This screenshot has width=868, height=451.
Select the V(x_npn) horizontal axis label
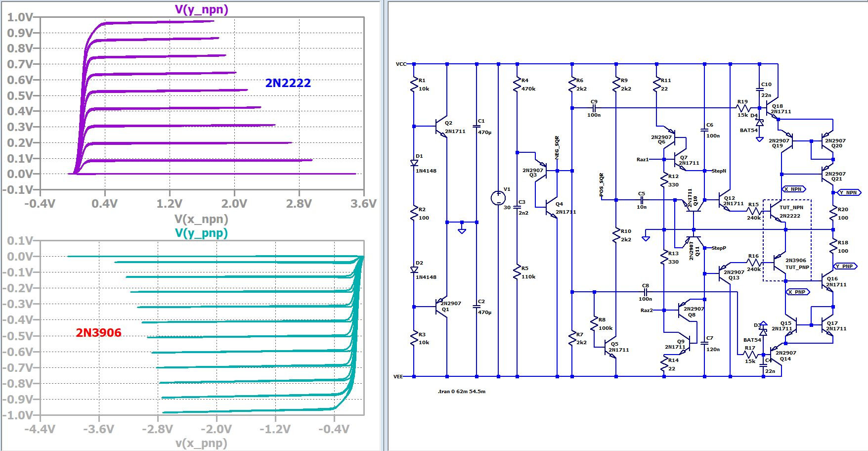pyautogui.click(x=201, y=219)
